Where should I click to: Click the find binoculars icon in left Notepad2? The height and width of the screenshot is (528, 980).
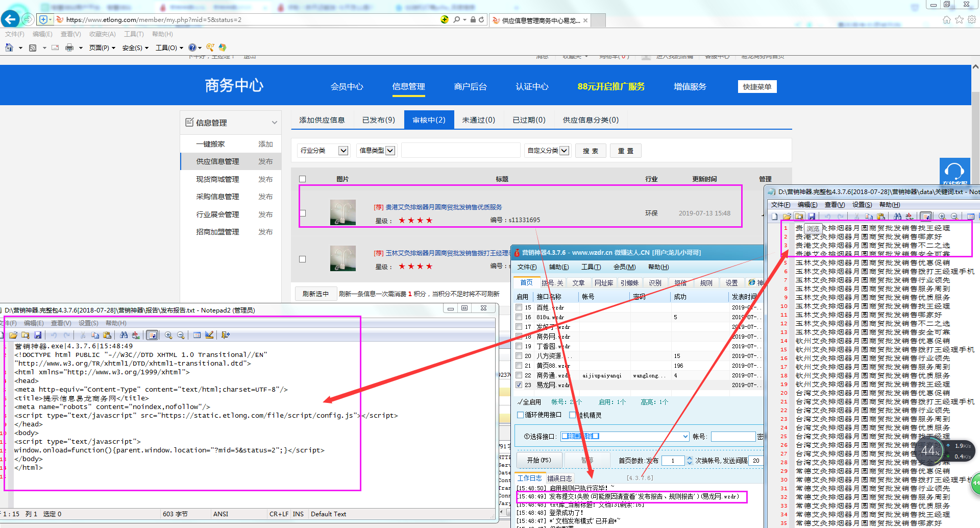(124, 335)
